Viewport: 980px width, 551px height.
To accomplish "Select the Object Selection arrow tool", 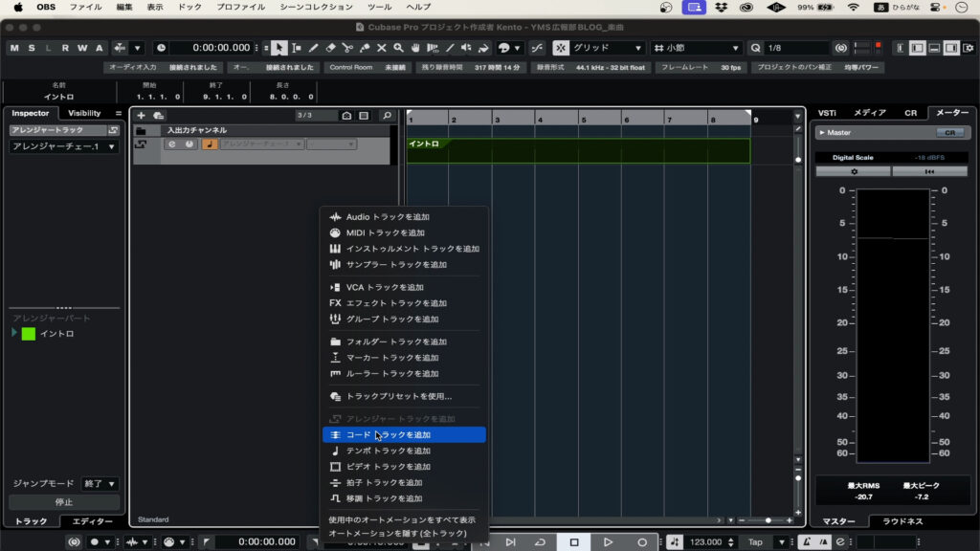I will 278,48.
